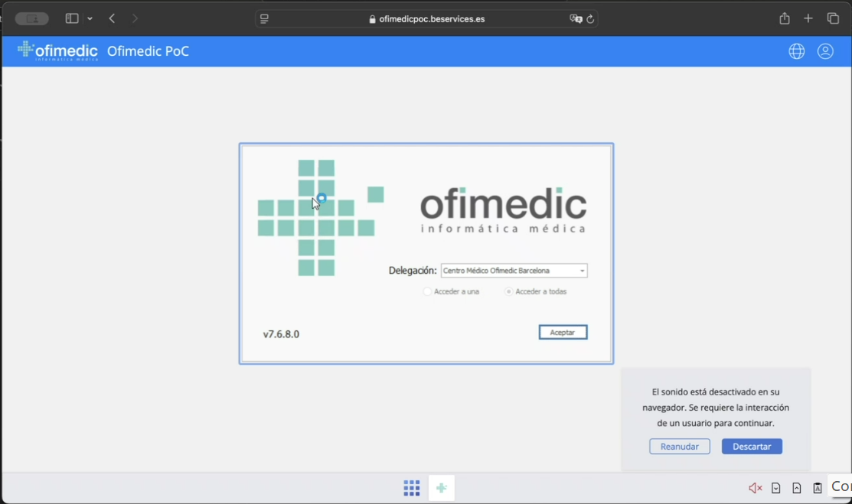This screenshot has width=852, height=504.
Task: Select the 'Acceder a todas' radio option
Action: click(509, 291)
